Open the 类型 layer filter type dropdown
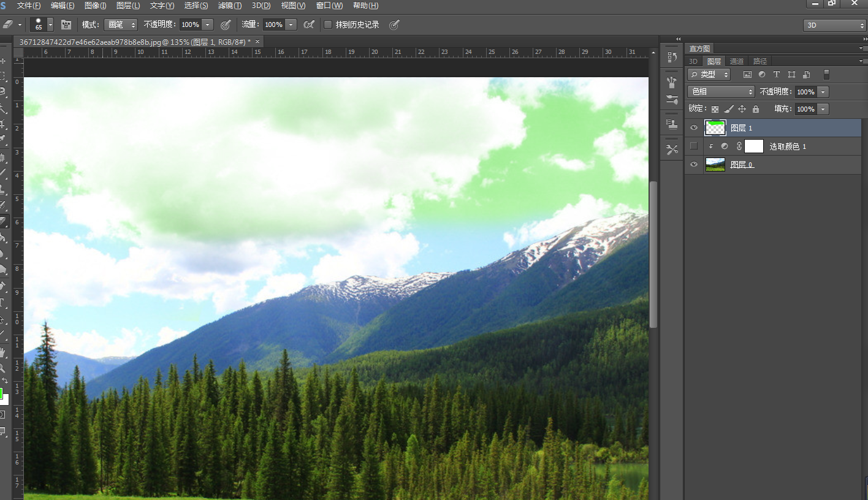Screen dimensions: 868x500 709,74
